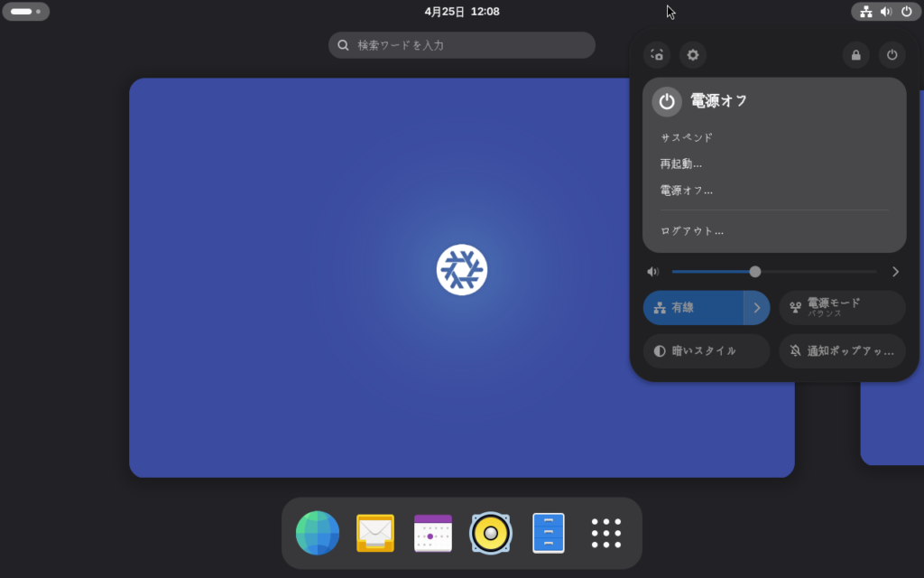Show all applications grid
This screenshot has height=578, width=924.
click(606, 533)
